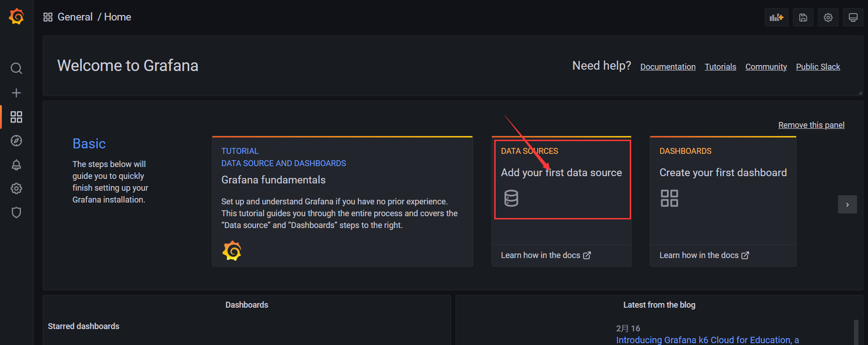Click the Add panel toolbar icon
Viewport: 868px width, 345px height.
point(777,17)
